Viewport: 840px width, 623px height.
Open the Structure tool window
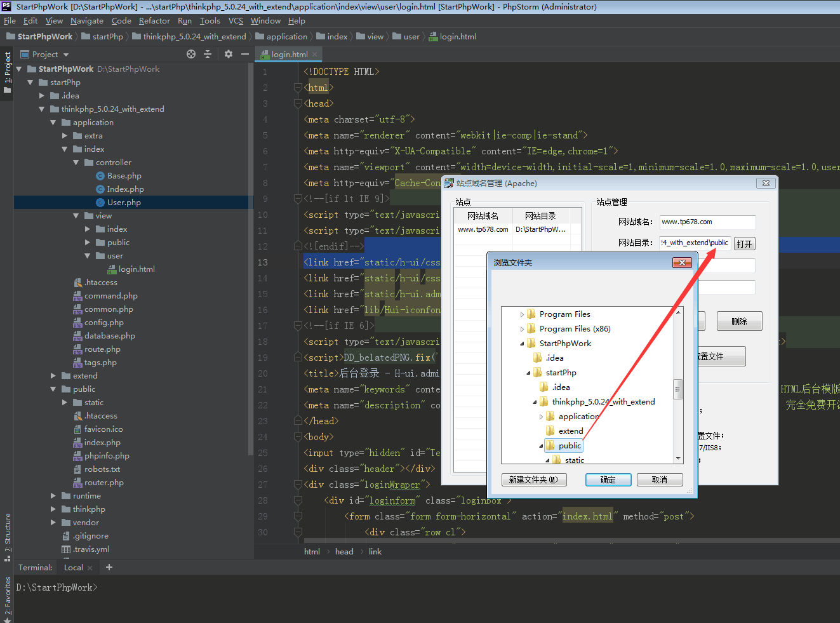(8, 533)
